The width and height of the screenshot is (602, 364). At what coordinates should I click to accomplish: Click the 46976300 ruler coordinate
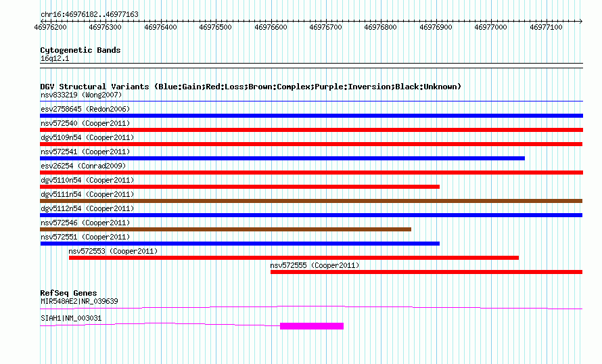(106, 27)
